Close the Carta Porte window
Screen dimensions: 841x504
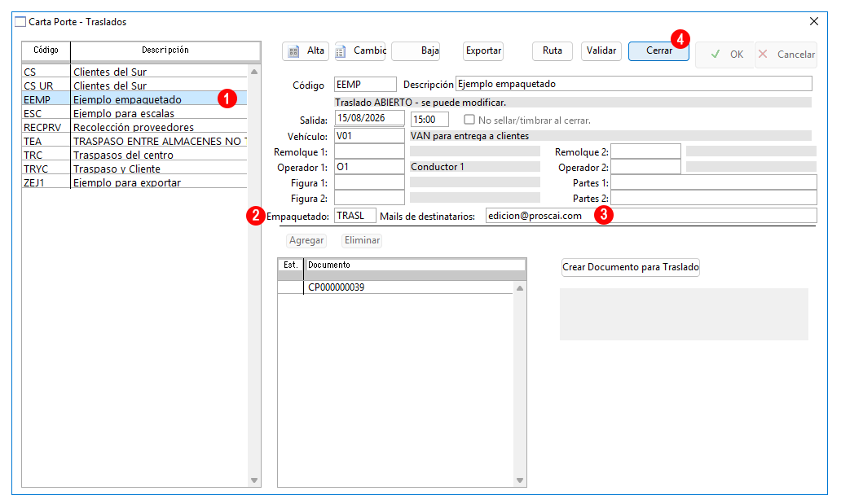pyautogui.click(x=813, y=21)
